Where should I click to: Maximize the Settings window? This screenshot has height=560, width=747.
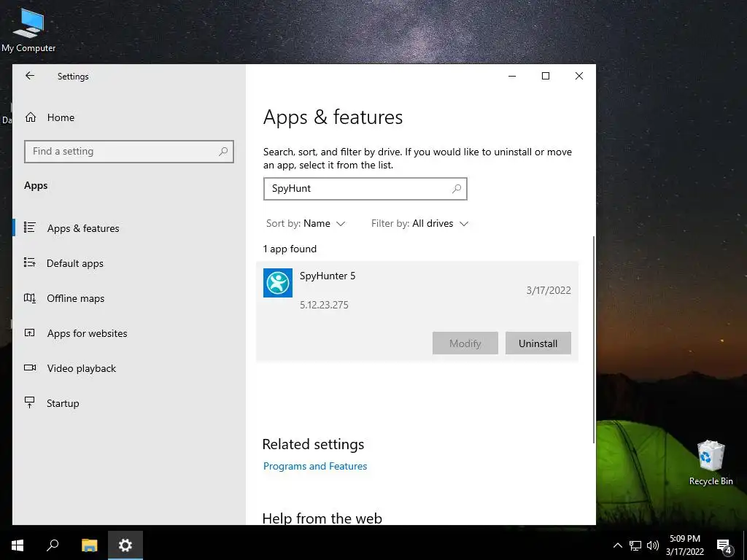[x=546, y=76]
